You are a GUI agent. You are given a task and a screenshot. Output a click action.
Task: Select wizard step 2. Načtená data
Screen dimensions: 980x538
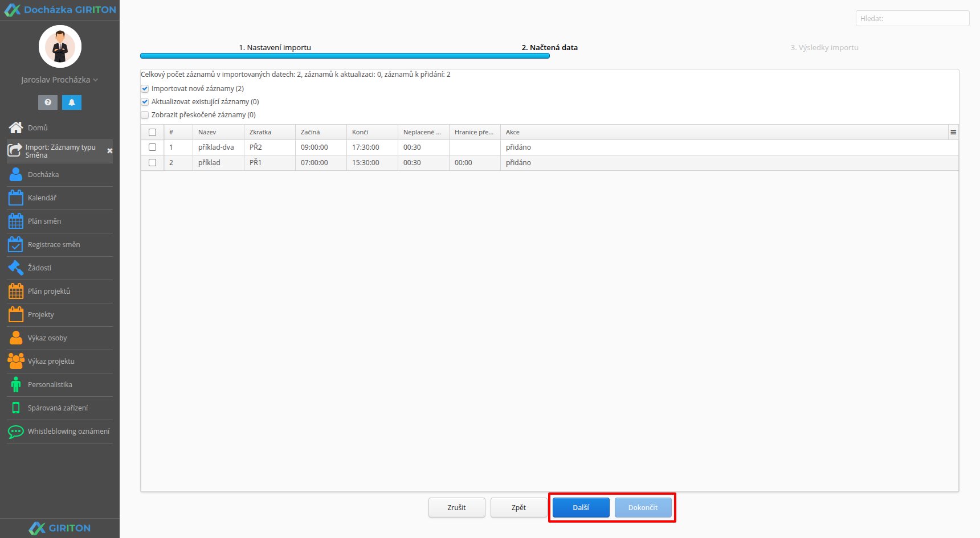click(x=549, y=47)
